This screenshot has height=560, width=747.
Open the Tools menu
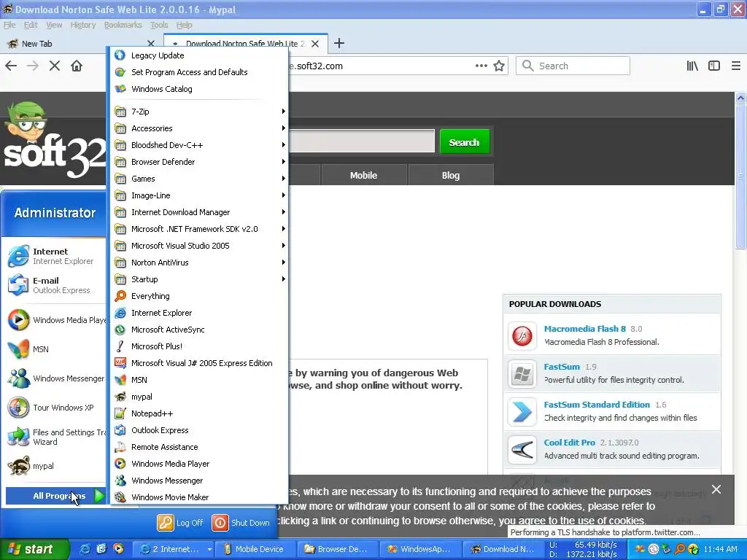point(158,25)
